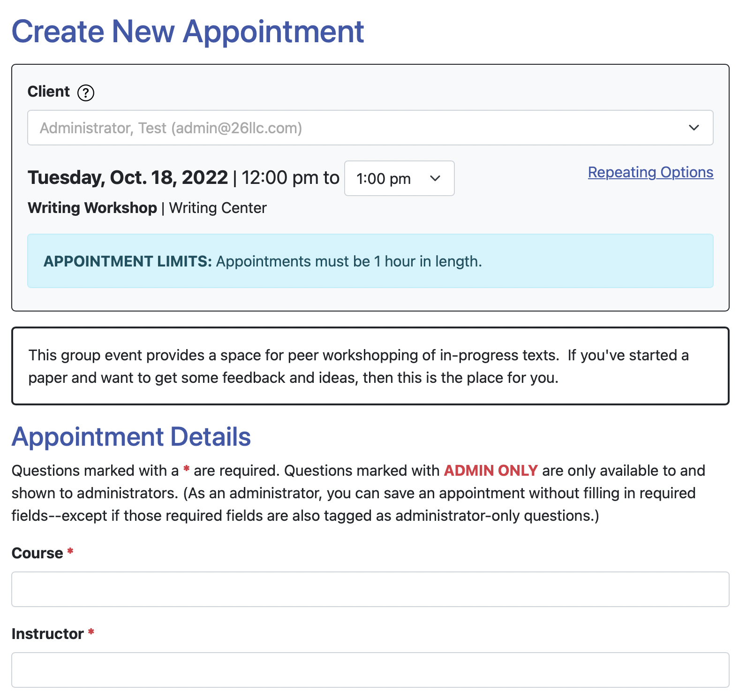Click the Create New Appointment title
This screenshot has height=700, width=739.
coord(188,32)
